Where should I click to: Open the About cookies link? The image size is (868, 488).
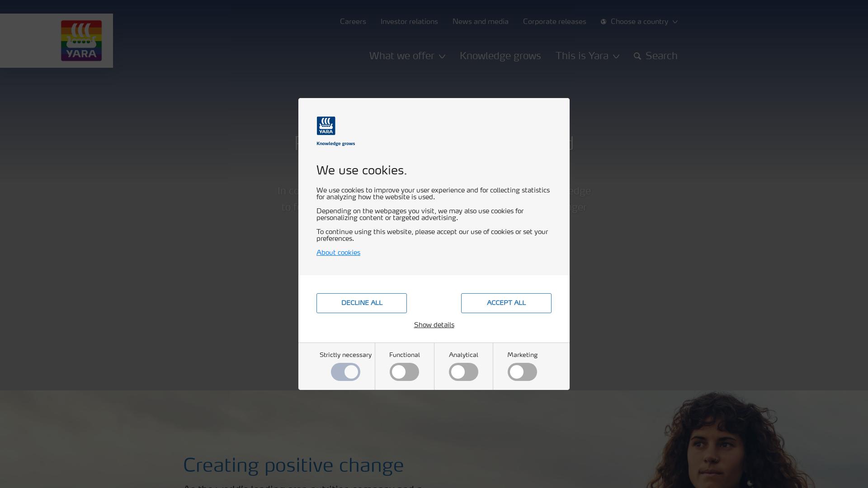point(338,253)
